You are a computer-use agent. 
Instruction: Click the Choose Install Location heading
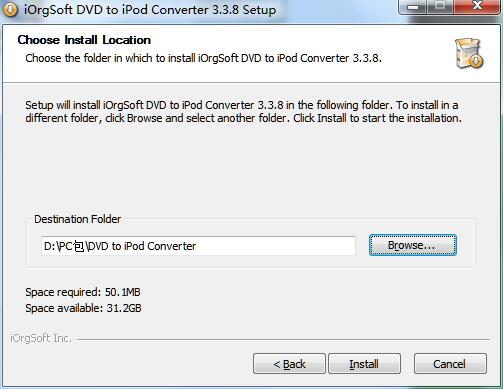[x=84, y=40]
